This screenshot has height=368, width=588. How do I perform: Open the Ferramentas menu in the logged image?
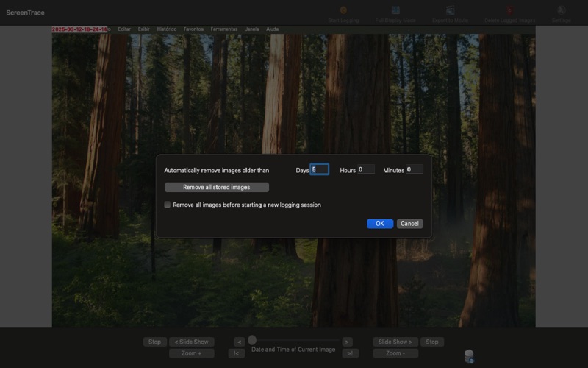coord(224,29)
